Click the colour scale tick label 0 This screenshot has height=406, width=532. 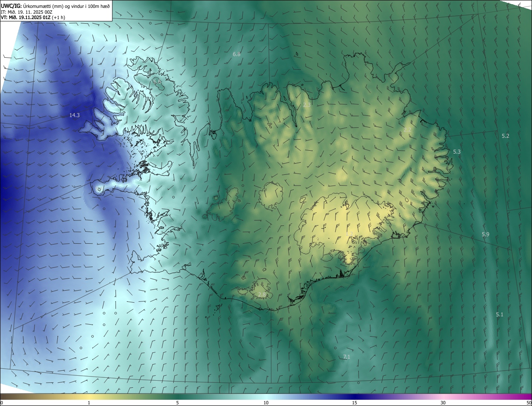coord(2,403)
